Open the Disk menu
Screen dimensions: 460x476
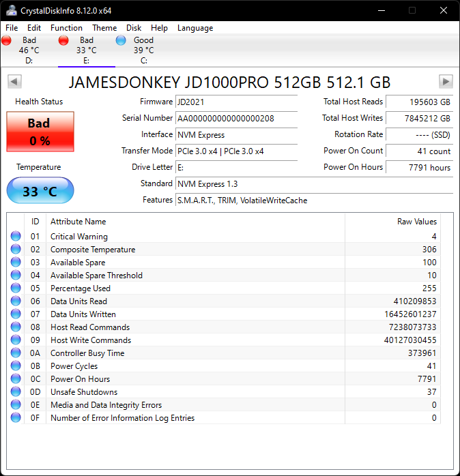[x=134, y=28]
